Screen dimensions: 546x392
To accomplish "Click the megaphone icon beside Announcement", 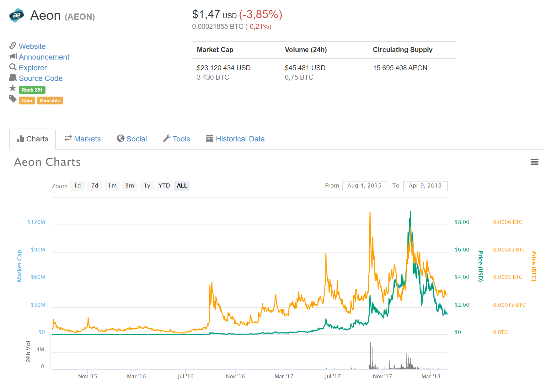I will click(13, 56).
